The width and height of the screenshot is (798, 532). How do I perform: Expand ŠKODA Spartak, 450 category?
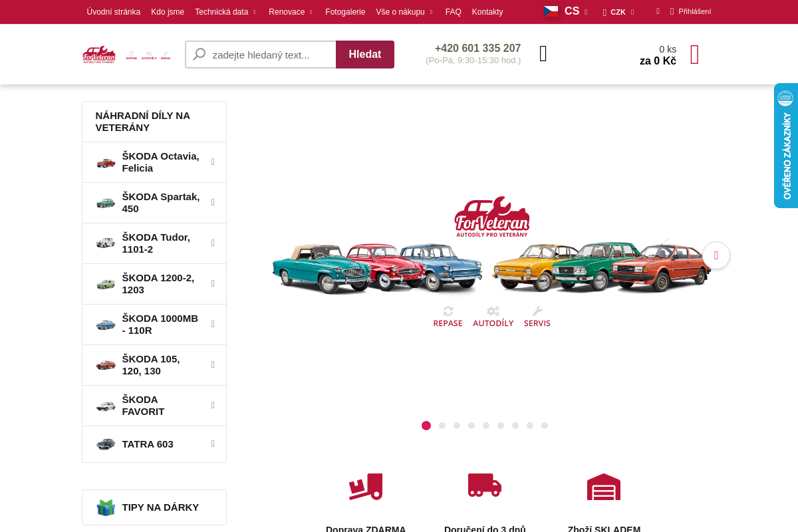coord(213,202)
